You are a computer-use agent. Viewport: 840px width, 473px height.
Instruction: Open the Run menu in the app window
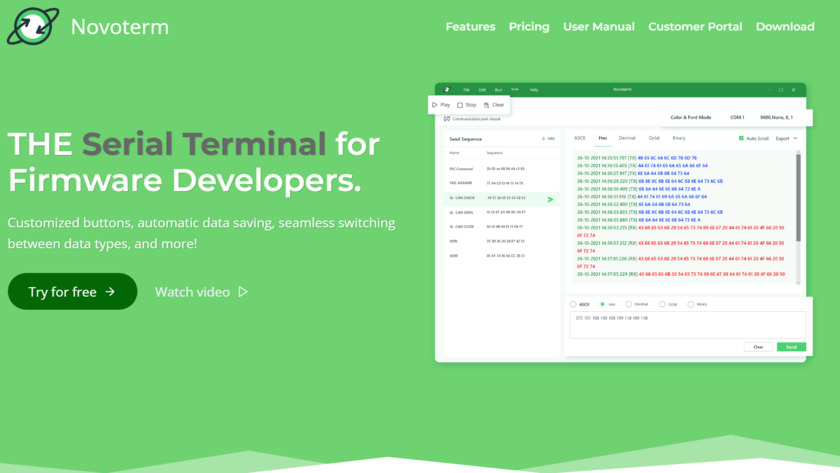click(498, 90)
